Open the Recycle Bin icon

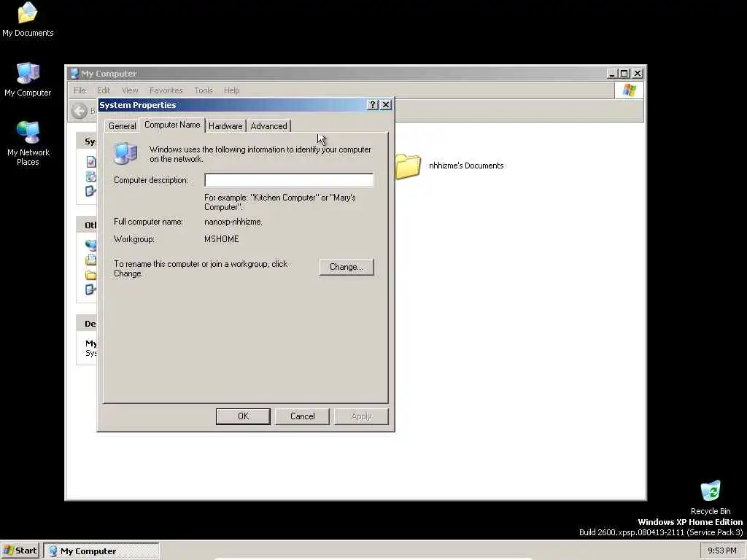[711, 497]
